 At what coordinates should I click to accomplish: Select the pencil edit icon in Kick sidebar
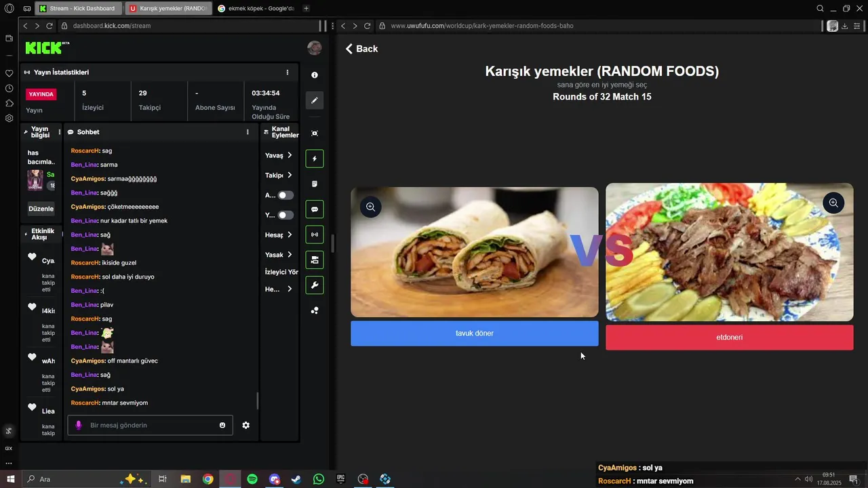click(315, 100)
